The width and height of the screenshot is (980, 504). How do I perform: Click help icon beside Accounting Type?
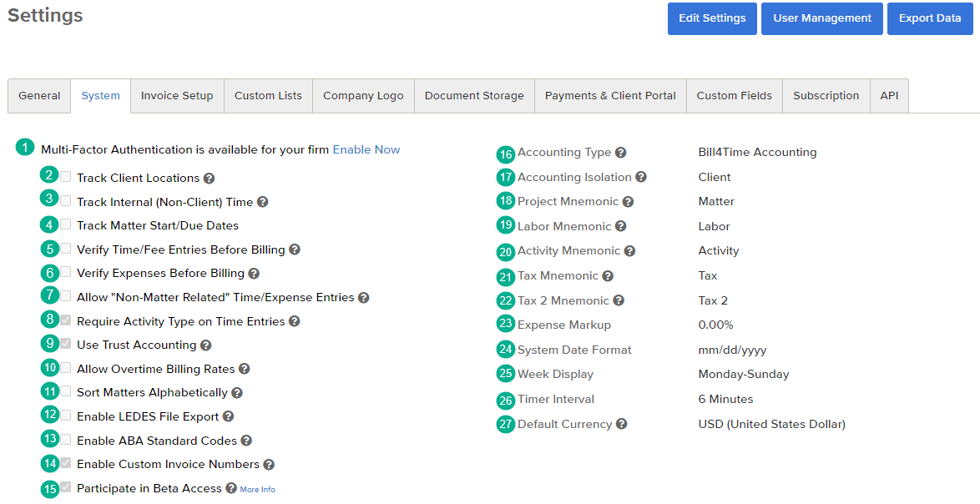[620, 153]
